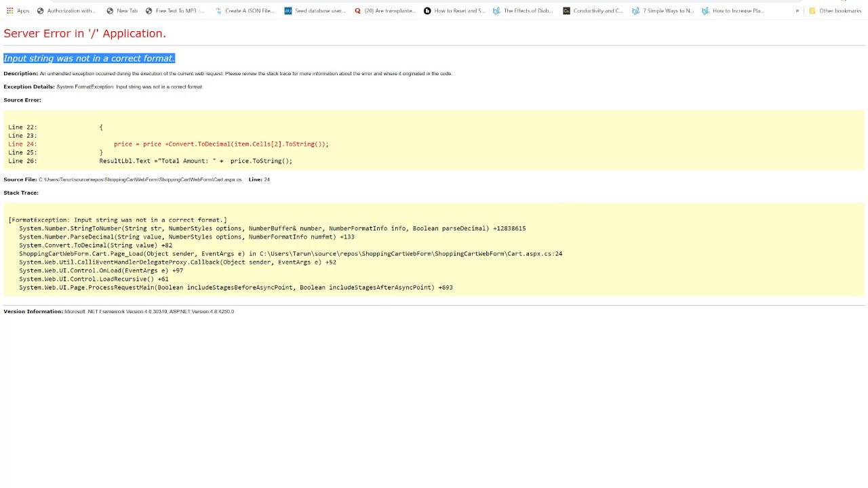This screenshot has height=488, width=868.
Task: Open the 'Other bookmarks' folder
Action: [x=835, y=11]
